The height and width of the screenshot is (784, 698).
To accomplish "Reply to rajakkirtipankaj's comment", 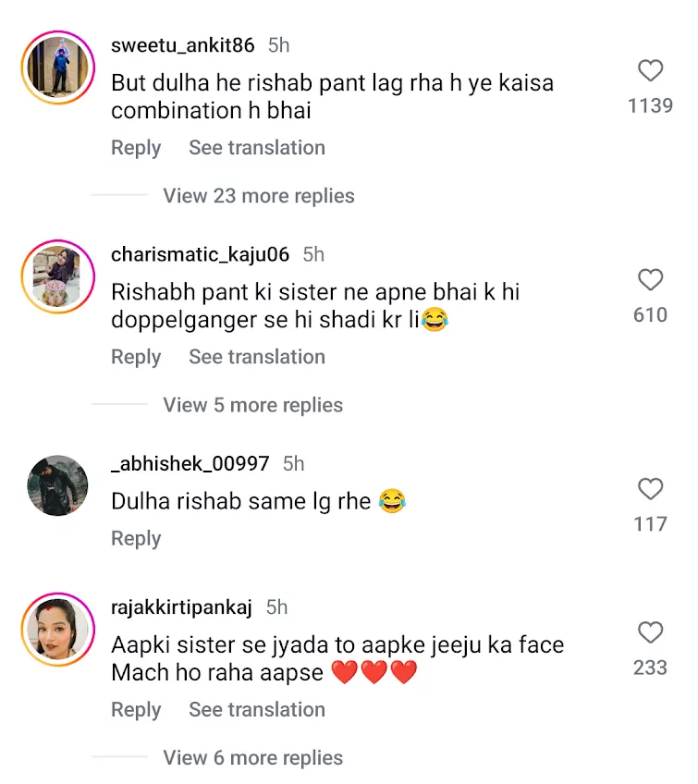I will [x=136, y=710].
